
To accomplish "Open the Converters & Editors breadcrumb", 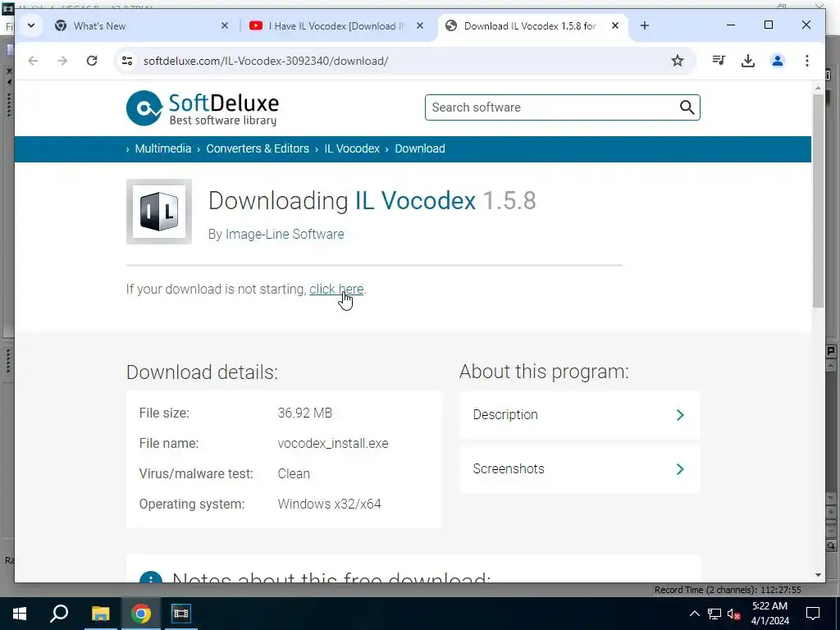I will click(x=258, y=148).
